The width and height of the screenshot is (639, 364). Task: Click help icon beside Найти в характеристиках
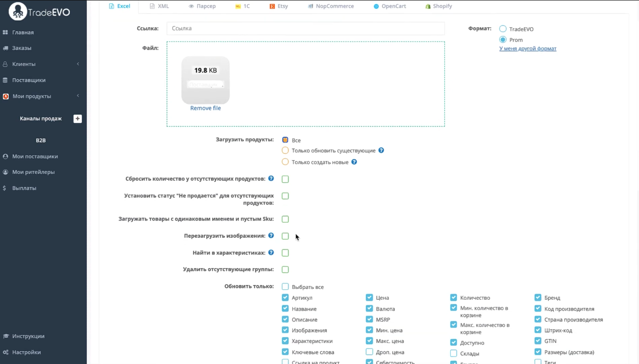point(271,252)
